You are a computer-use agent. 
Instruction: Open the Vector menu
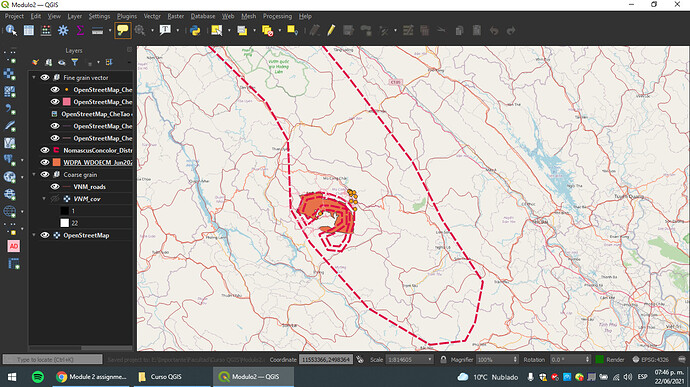[x=152, y=16]
